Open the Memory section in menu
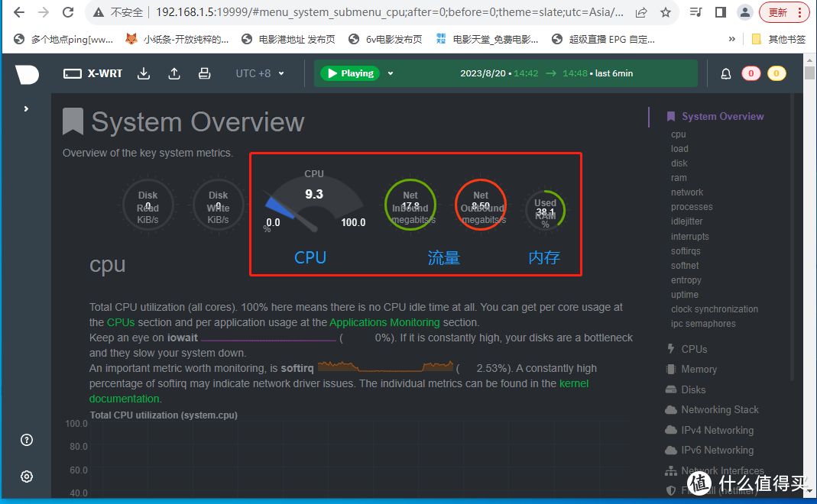The width and height of the screenshot is (817, 504). (698, 369)
